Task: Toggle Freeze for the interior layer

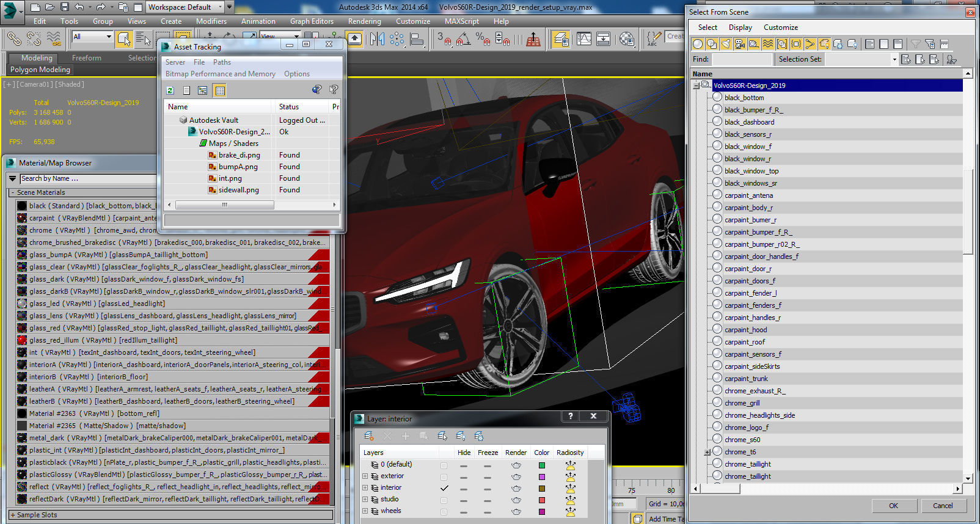Action: coord(487,488)
